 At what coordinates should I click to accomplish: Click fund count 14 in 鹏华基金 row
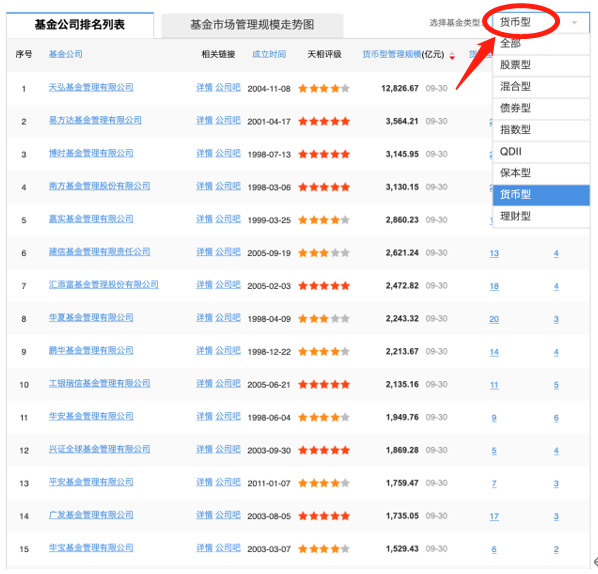pyautogui.click(x=494, y=352)
